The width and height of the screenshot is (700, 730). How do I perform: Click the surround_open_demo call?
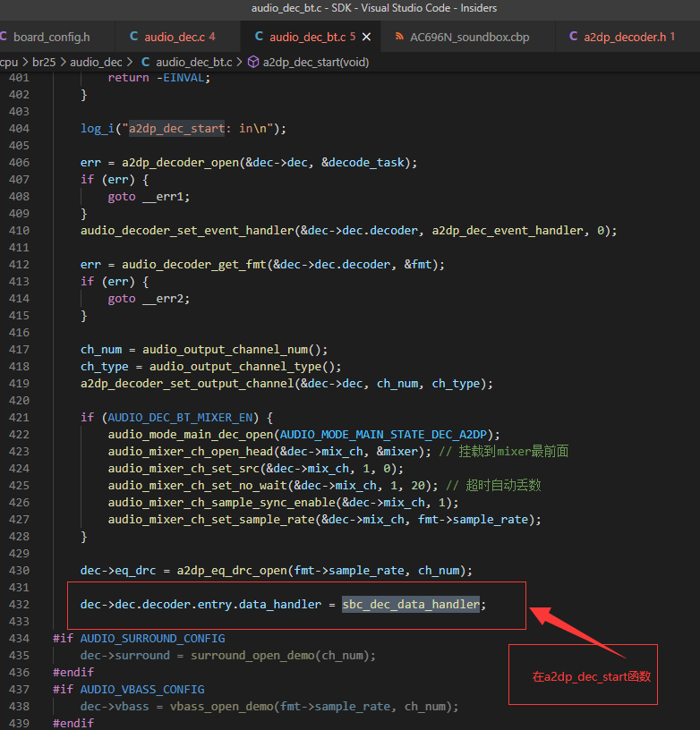pyautogui.click(x=252, y=656)
